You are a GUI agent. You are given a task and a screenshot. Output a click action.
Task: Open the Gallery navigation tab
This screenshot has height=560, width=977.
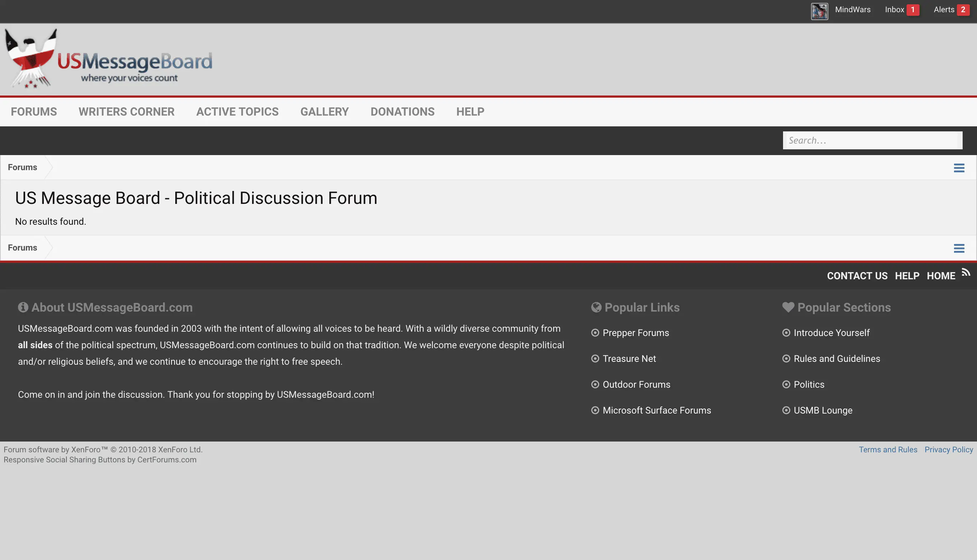click(324, 112)
